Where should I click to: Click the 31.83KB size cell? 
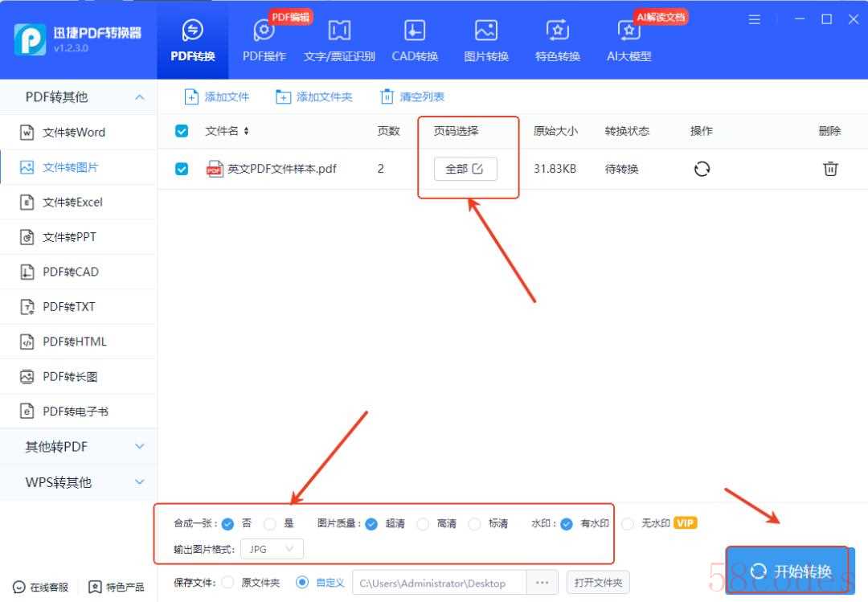tap(555, 169)
